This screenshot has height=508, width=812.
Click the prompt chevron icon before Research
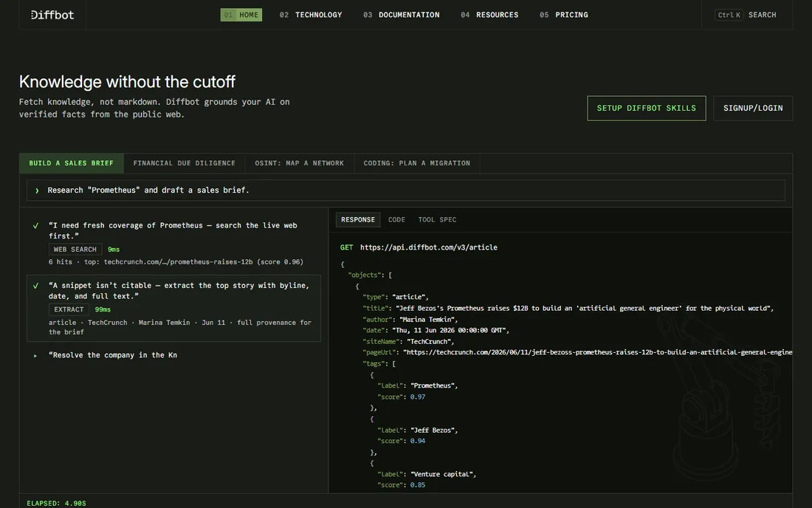tap(37, 190)
